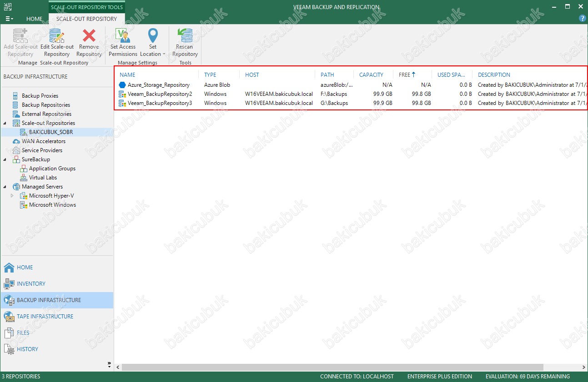
Task: Collapse the Scale-out Repositories tree node
Action: coord(5,123)
